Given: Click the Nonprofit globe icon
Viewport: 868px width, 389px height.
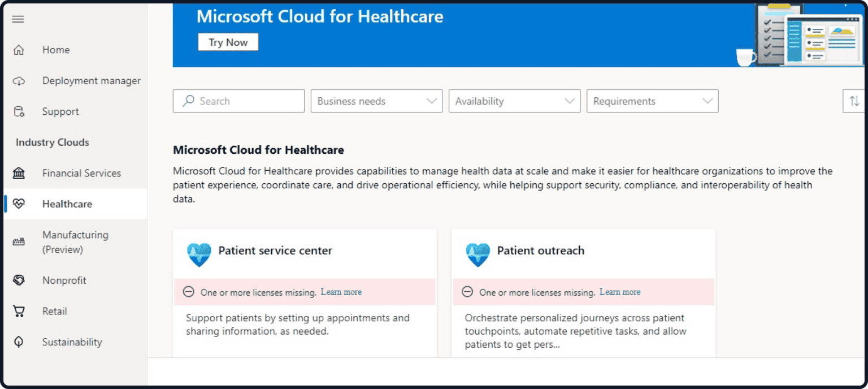Looking at the screenshot, I should pyautogui.click(x=19, y=280).
